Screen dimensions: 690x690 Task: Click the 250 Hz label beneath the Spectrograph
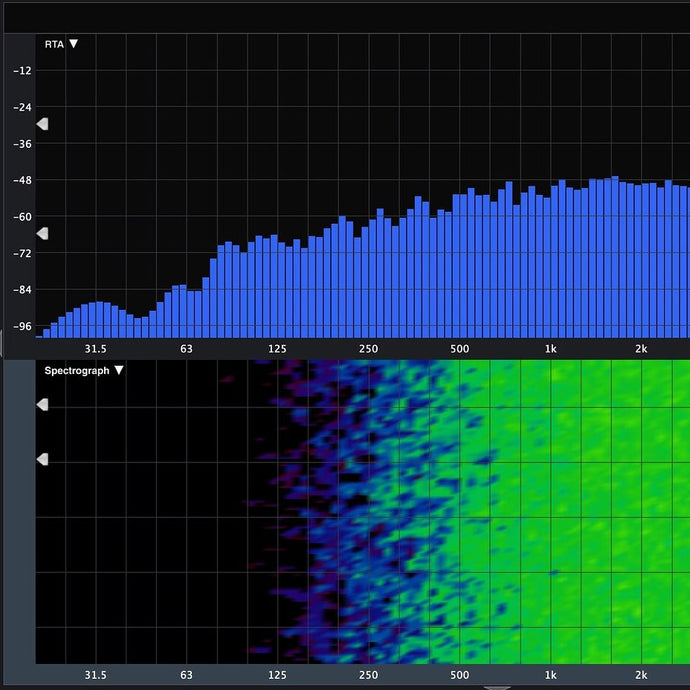368,675
